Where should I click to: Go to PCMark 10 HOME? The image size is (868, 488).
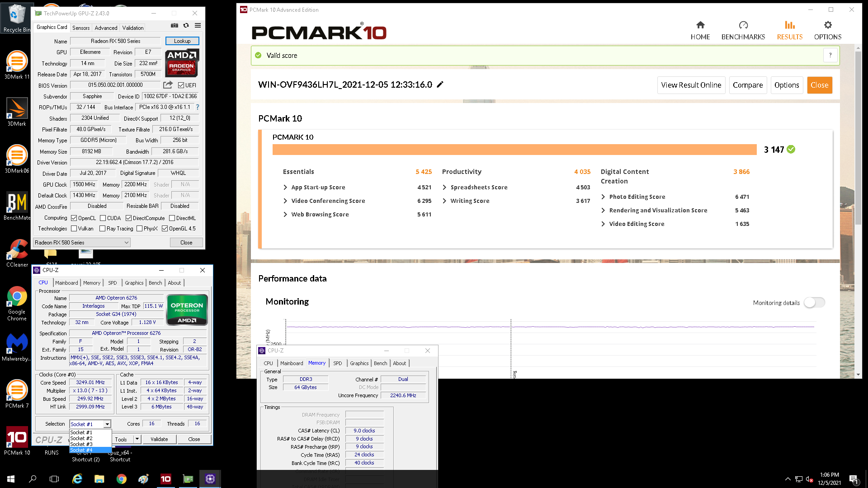pyautogui.click(x=700, y=30)
